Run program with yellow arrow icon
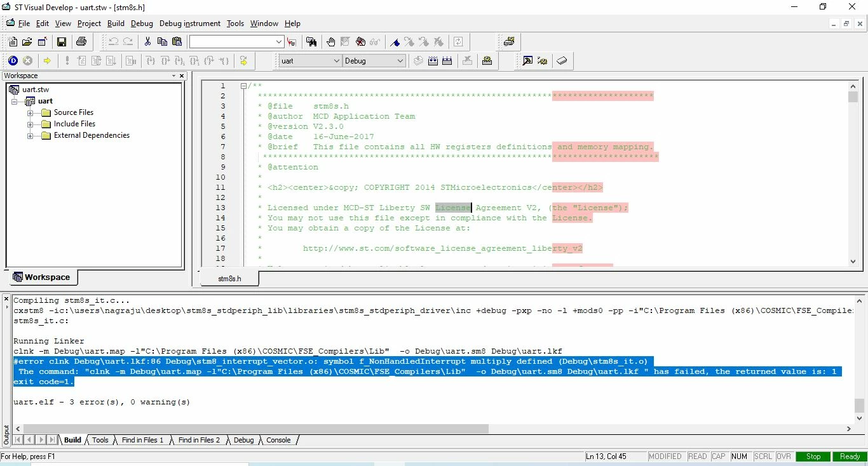 coord(47,61)
